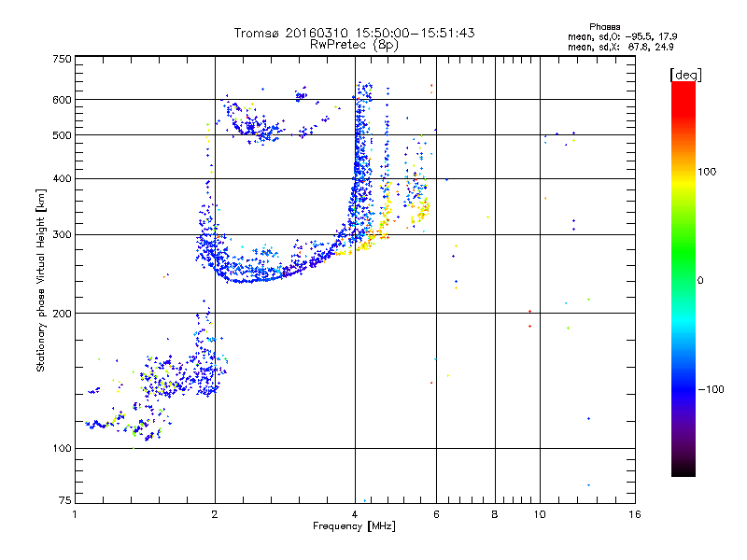This screenshot has height=560, width=747.
Task: Click the x-axis '8' tick label
Action: pyautogui.click(x=495, y=514)
